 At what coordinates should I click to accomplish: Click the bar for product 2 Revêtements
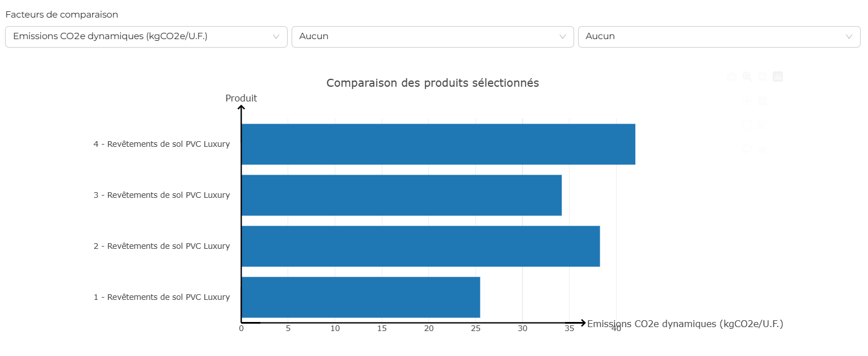pos(420,246)
